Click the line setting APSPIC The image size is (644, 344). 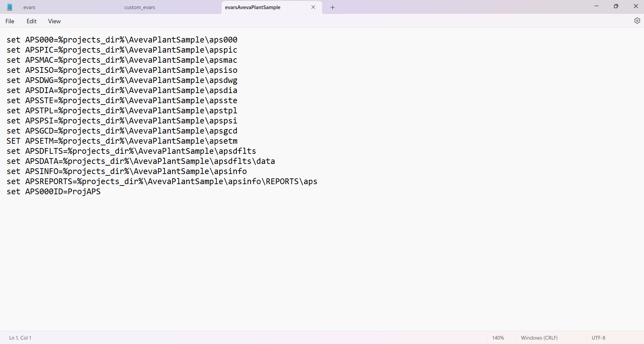[122, 50]
